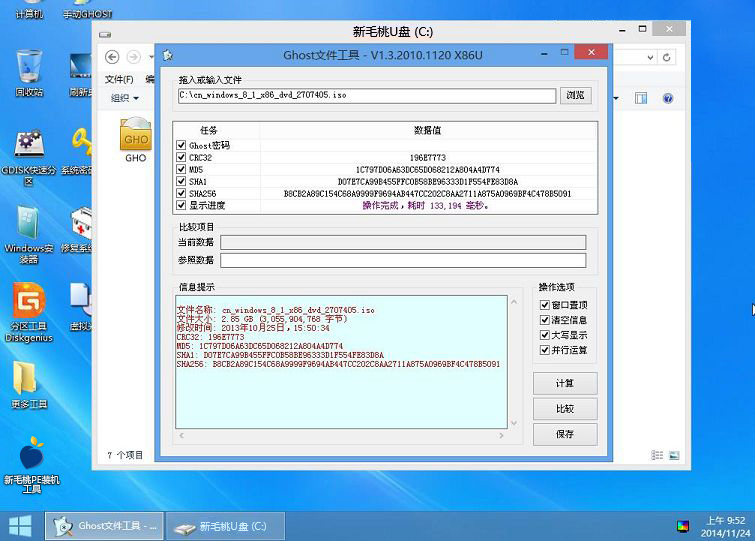The image size is (755, 541).
Task: Click the info box scroll left arrow
Action: coord(182,436)
